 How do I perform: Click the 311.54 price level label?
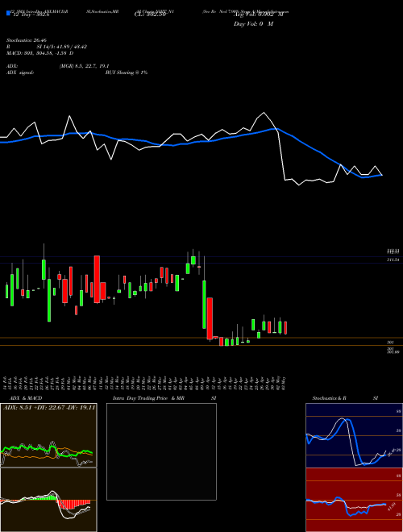coord(393,260)
